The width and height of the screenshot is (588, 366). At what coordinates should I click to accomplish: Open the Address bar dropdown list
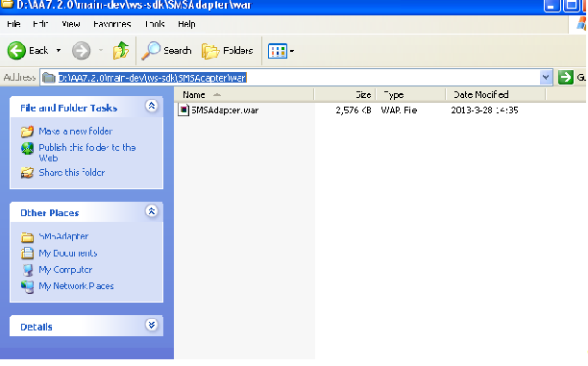click(546, 78)
